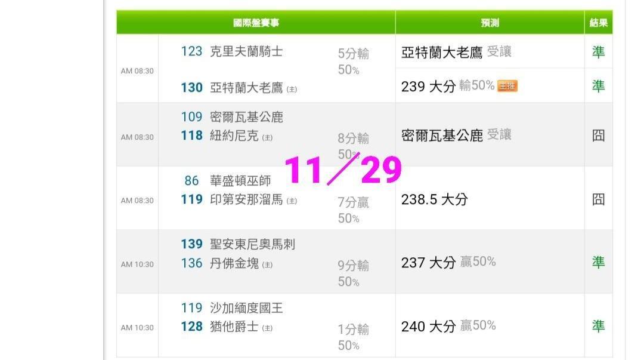This screenshot has width=644, height=360.
Task: Open the 沙加緬度國王 team link
Action: [246, 308]
